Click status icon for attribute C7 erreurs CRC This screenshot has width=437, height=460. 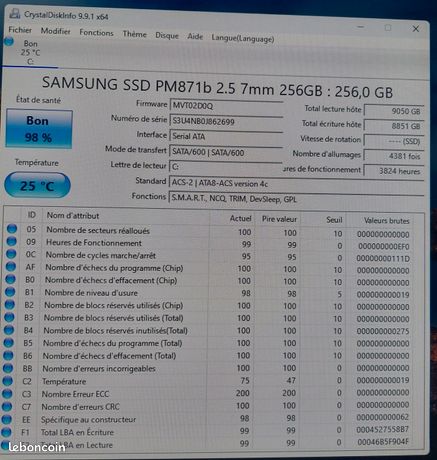tap(7, 406)
